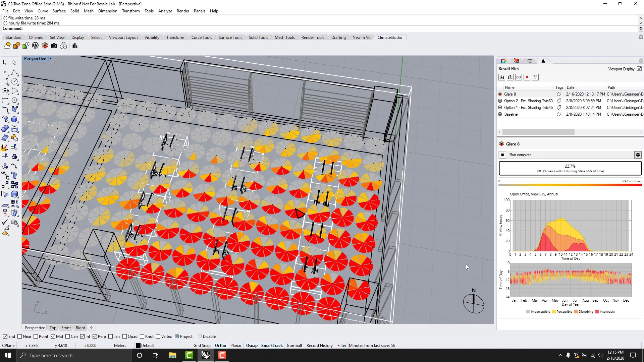Image resolution: width=644 pixels, height=362 pixels.
Task: Click the import results file icon
Action: point(501,77)
